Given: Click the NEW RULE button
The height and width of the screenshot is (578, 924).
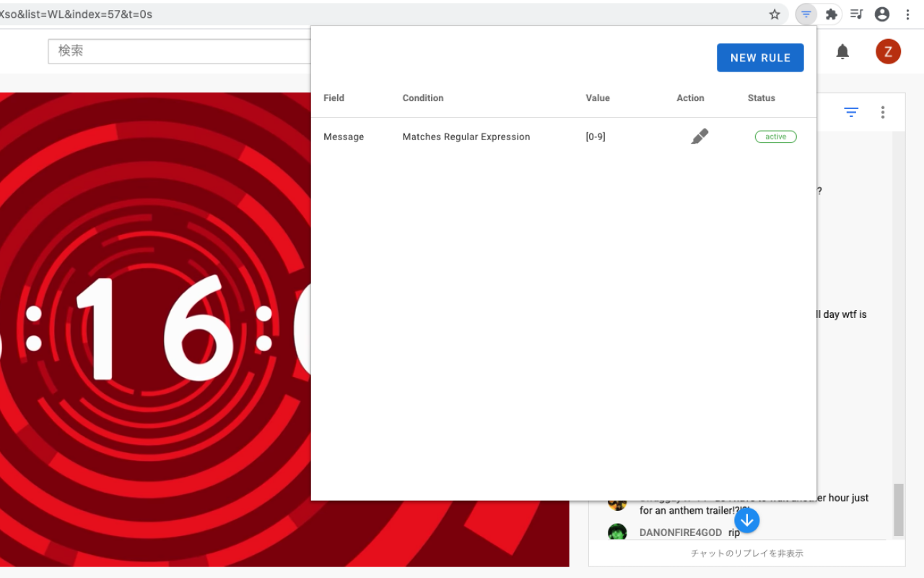Looking at the screenshot, I should (x=760, y=58).
